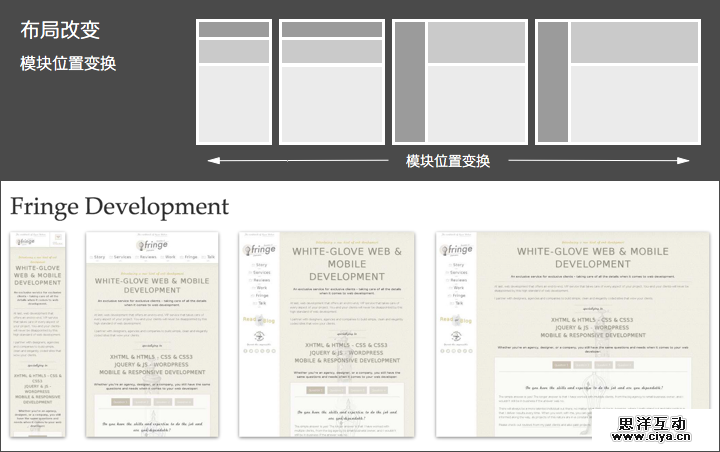Viewport: 720px width, 452px height.
Task: Click the dark sidebar block in the widest layout diagram
Action: (x=553, y=82)
